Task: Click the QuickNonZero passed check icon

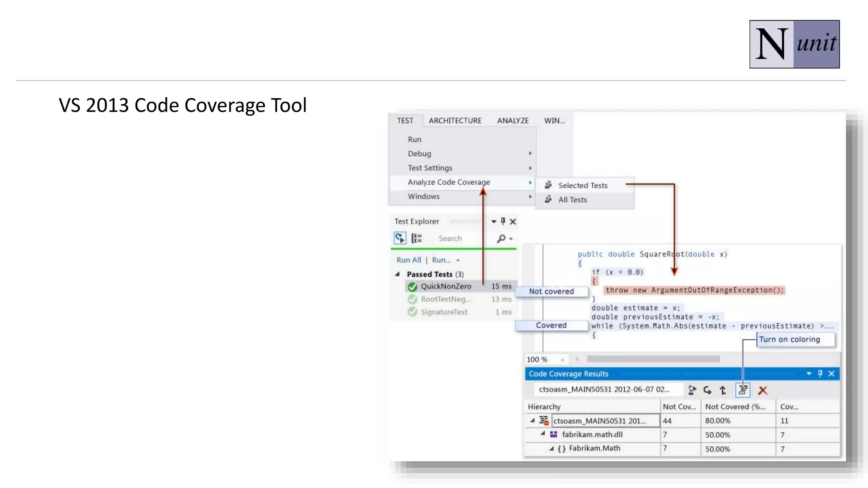Action: tap(412, 287)
